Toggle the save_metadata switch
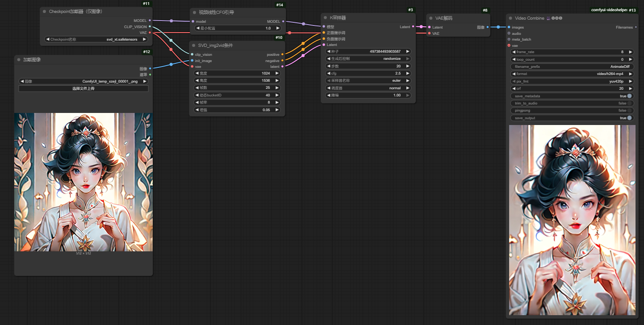Viewport: 644px width, 325px height. click(x=629, y=96)
